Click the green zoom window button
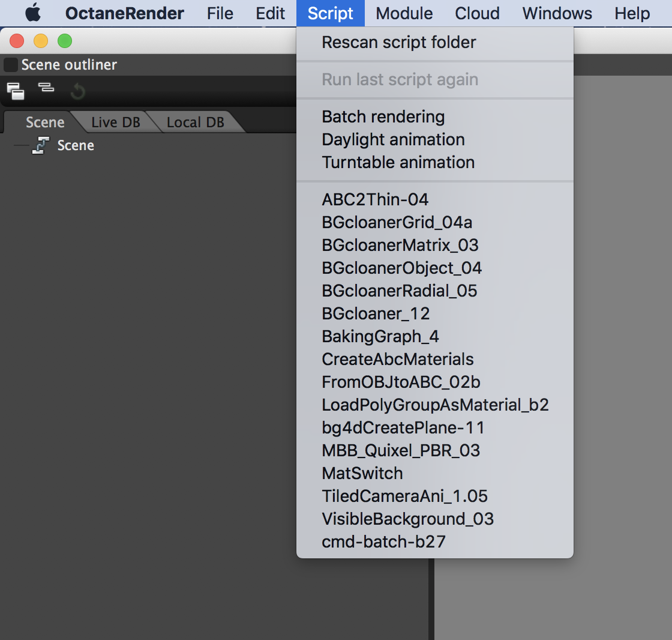This screenshot has height=640, width=672. (x=65, y=41)
